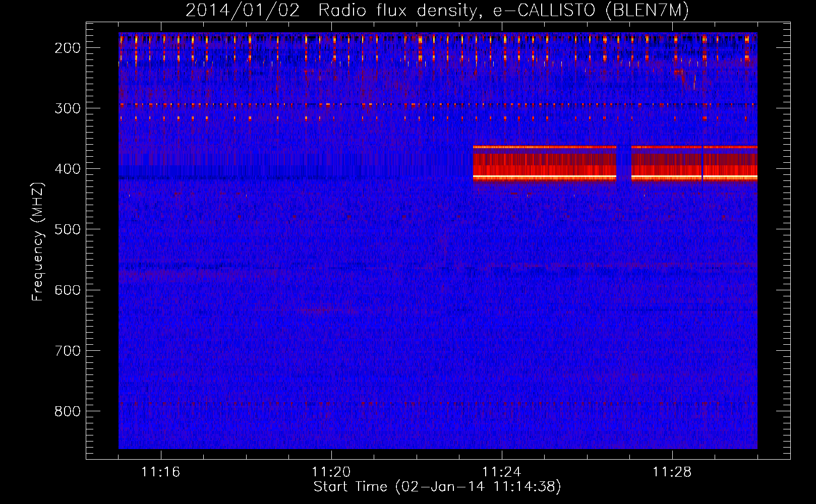
Task: Click the 11:24 time tick label
Action: [x=502, y=472]
